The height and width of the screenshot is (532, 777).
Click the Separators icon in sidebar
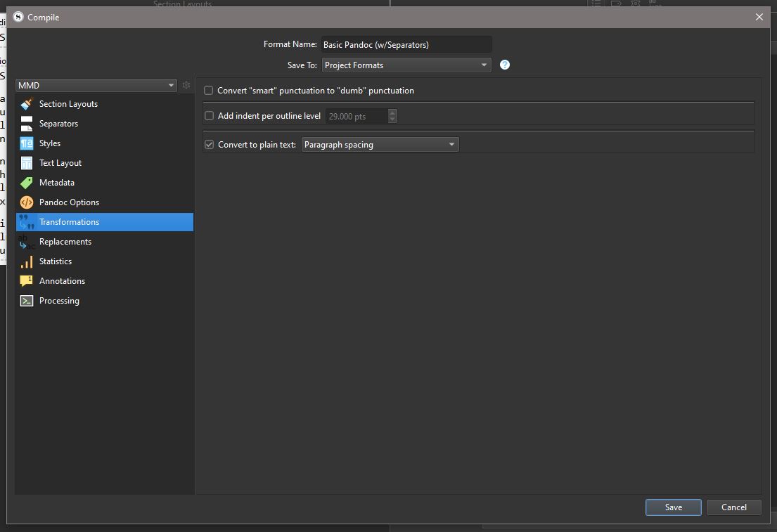click(x=27, y=124)
